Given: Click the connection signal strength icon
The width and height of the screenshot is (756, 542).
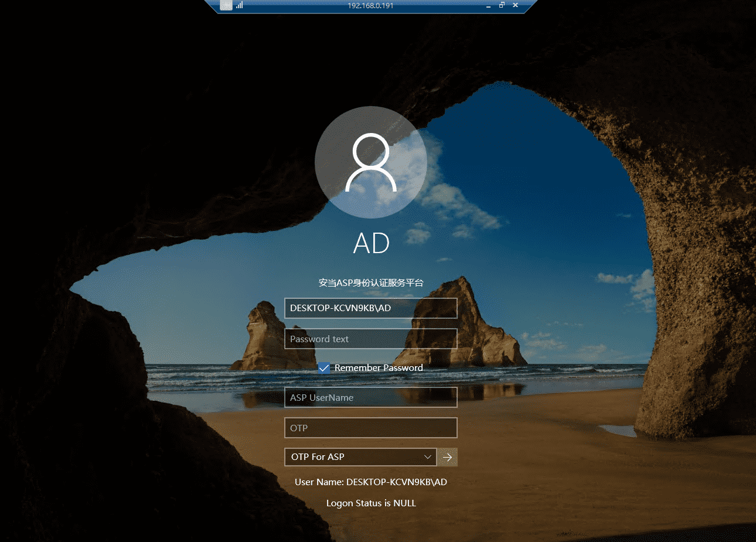Looking at the screenshot, I should [240, 5].
